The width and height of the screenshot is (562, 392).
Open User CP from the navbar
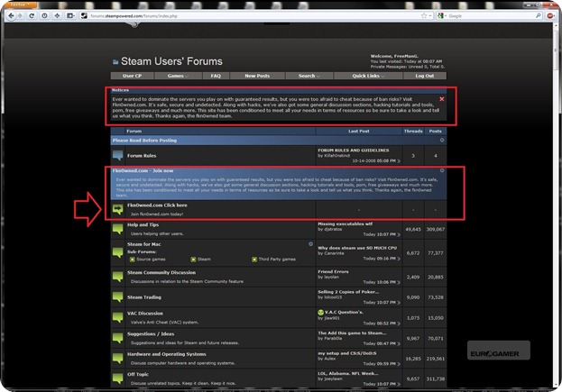(132, 76)
